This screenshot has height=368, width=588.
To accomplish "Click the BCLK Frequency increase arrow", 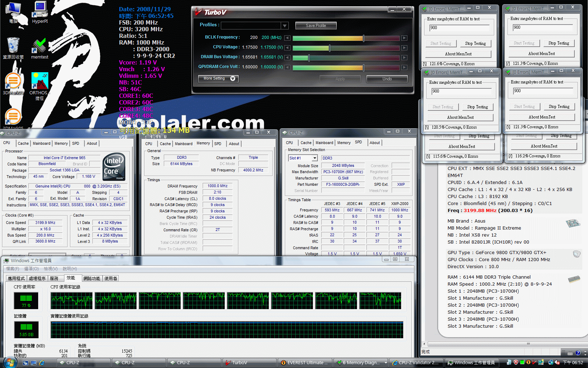I will pyautogui.click(x=404, y=38).
